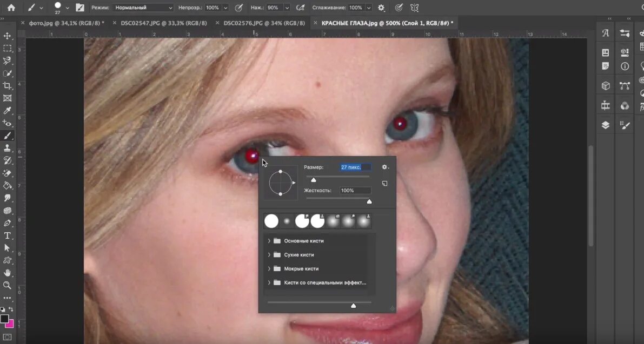The image size is (644, 344).
Task: Toggle pressure for opacity button
Action: point(238,8)
